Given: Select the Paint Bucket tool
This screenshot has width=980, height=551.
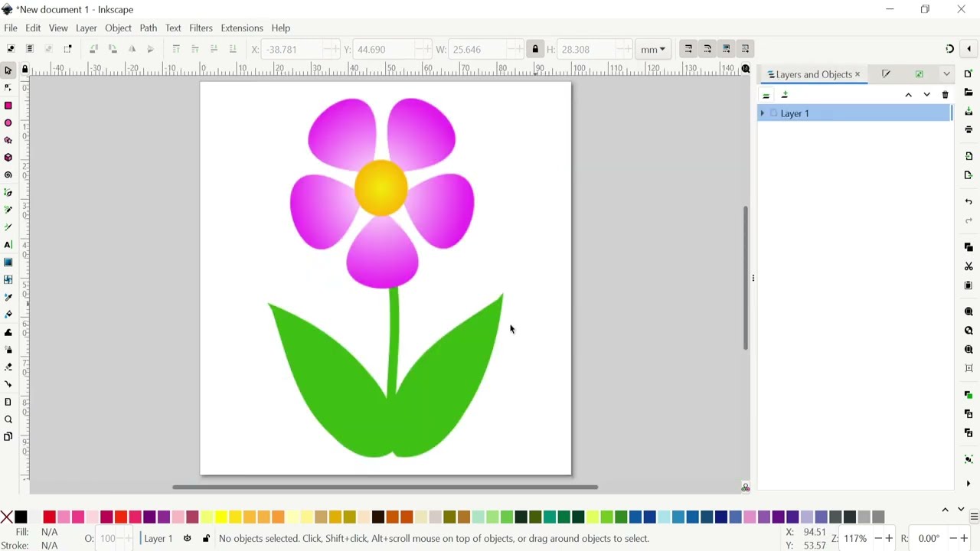Looking at the screenshot, I should tap(8, 315).
